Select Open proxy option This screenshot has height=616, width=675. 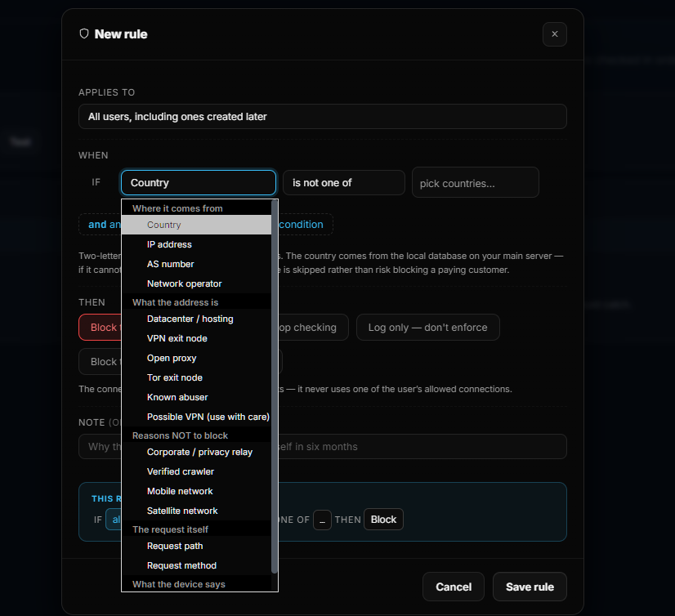tap(196, 358)
